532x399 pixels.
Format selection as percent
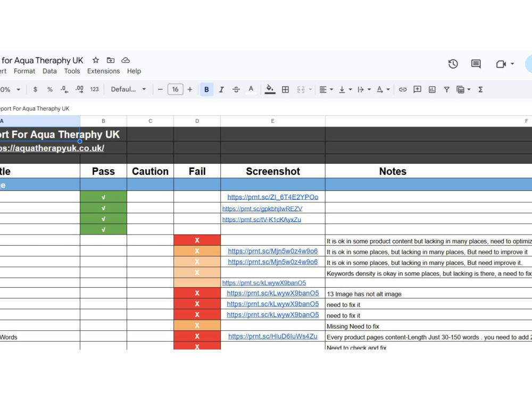tap(50, 89)
